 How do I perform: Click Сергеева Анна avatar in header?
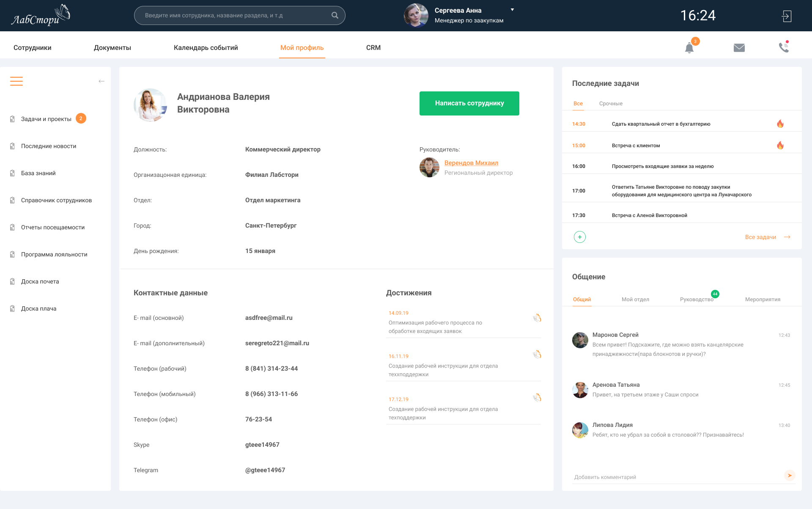click(x=416, y=15)
